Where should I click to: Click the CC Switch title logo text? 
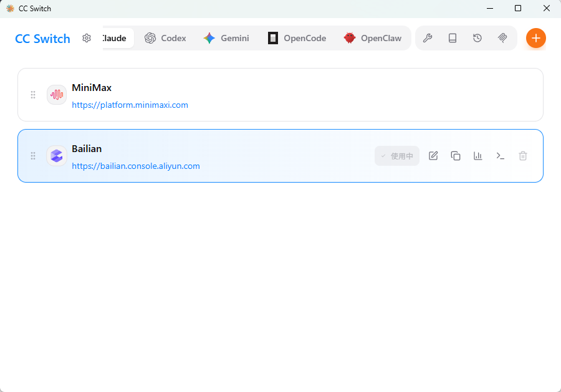(x=42, y=38)
